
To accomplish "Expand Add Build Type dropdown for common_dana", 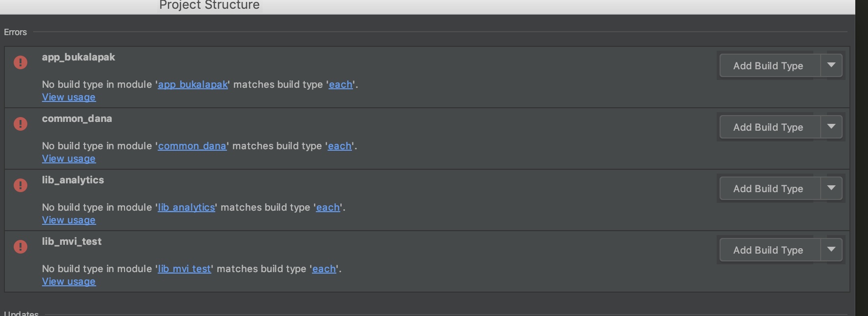I will (x=831, y=127).
